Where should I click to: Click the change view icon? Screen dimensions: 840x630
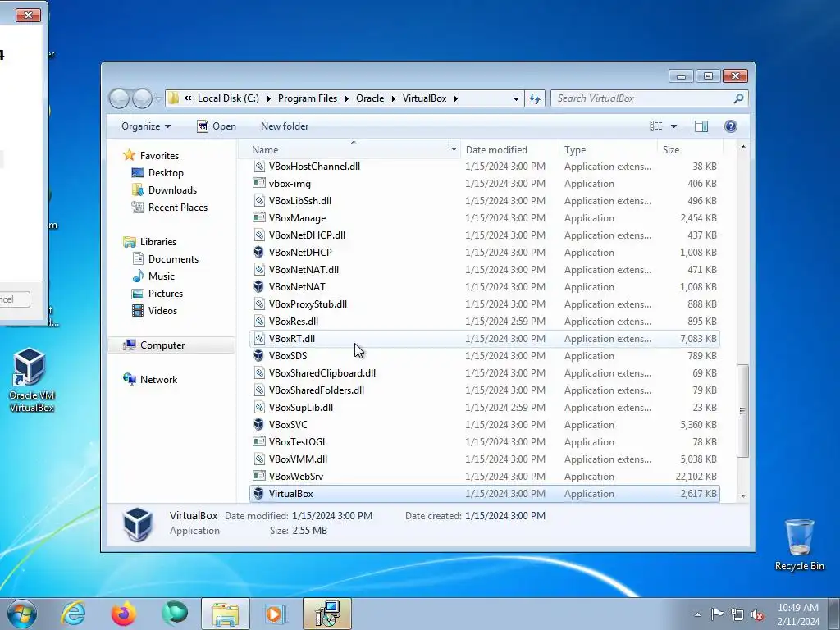[x=655, y=126]
